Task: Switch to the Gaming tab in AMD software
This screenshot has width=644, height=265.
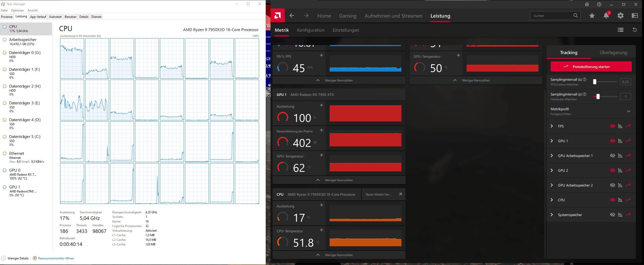Action: (x=348, y=16)
